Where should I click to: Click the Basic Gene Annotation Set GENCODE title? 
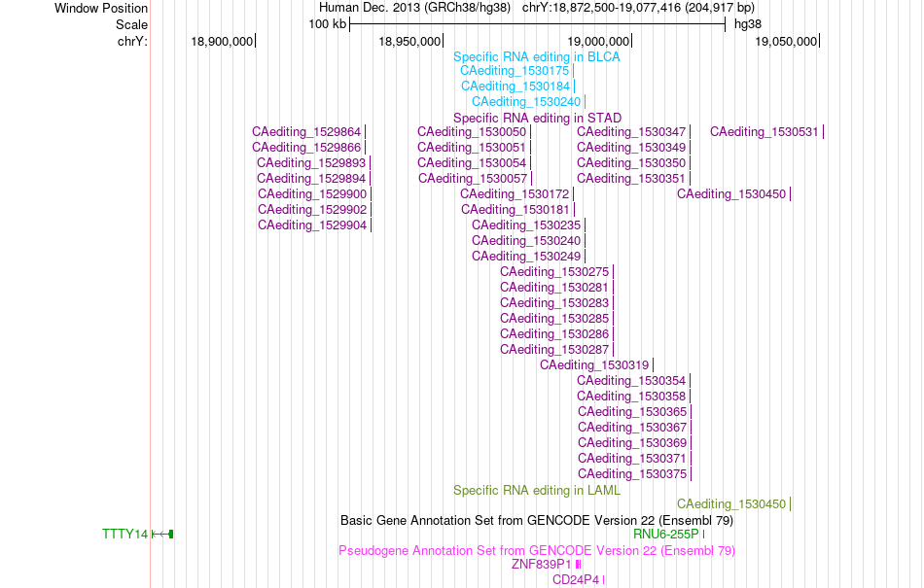pyautogui.click(x=537, y=520)
